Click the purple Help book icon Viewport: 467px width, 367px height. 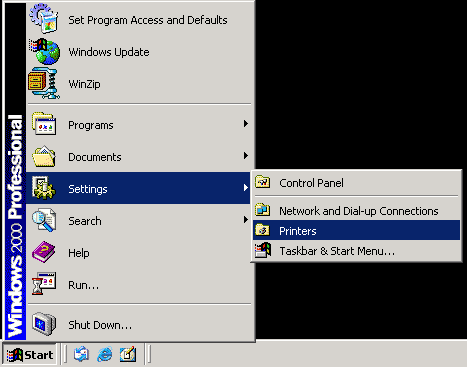[44, 252]
